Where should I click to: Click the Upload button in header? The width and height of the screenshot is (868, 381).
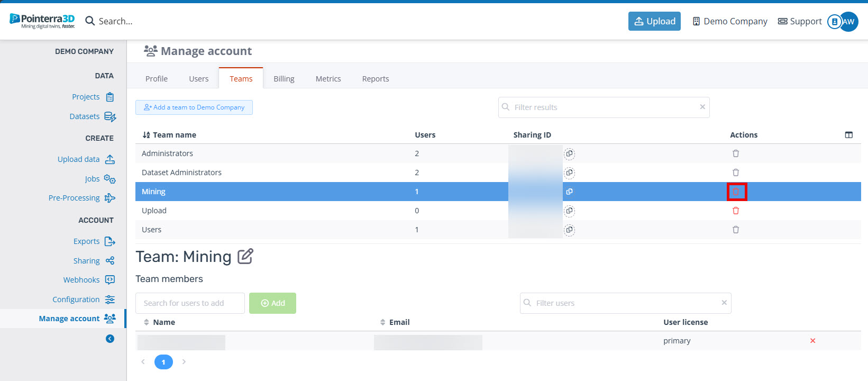[654, 21]
